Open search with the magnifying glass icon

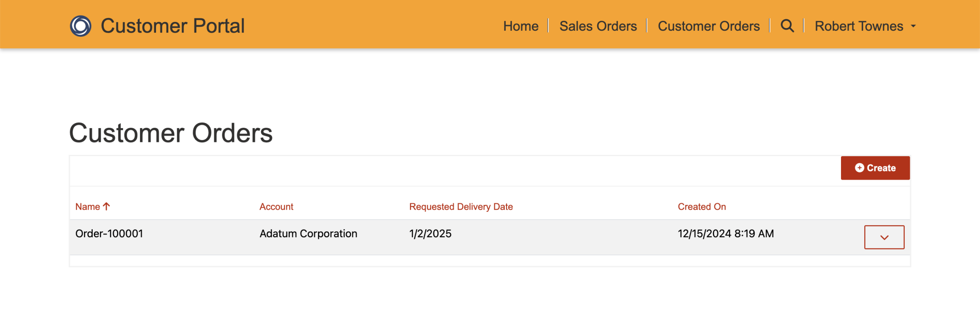(x=787, y=26)
